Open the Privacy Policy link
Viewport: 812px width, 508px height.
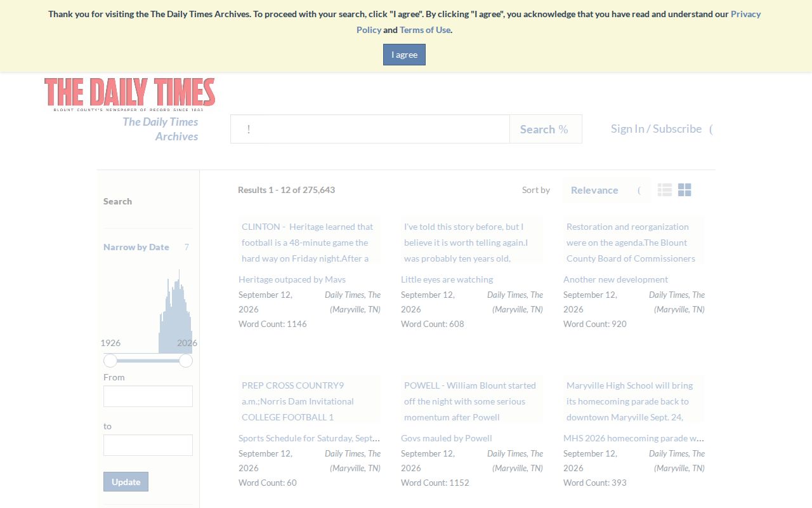tap(559, 22)
